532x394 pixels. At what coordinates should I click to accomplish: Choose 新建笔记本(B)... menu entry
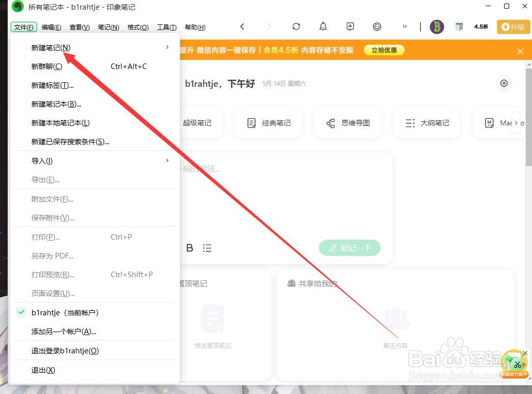coord(95,104)
